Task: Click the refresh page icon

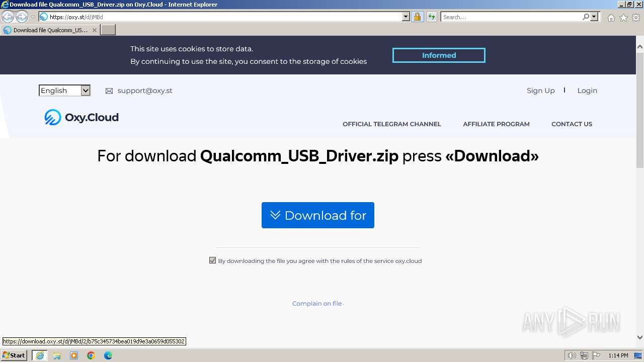Action: tap(432, 17)
